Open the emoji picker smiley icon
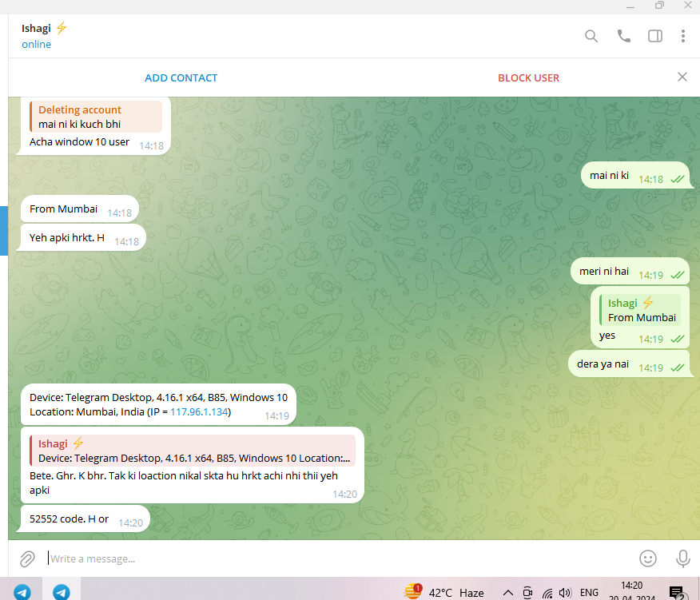This screenshot has height=600, width=700. click(648, 558)
